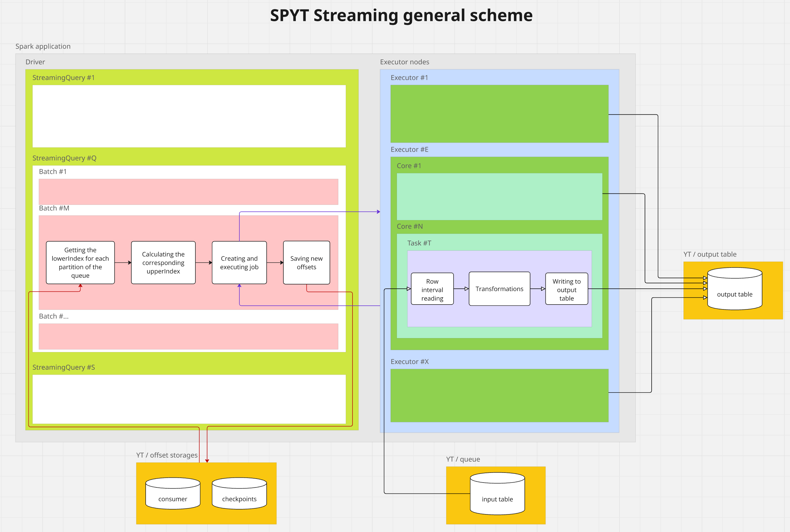
Task: Click 'Writing to output table' box
Action: pos(566,289)
